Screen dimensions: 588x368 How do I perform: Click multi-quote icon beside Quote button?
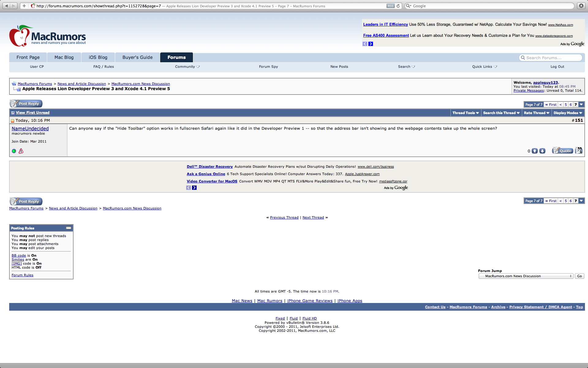(x=579, y=150)
